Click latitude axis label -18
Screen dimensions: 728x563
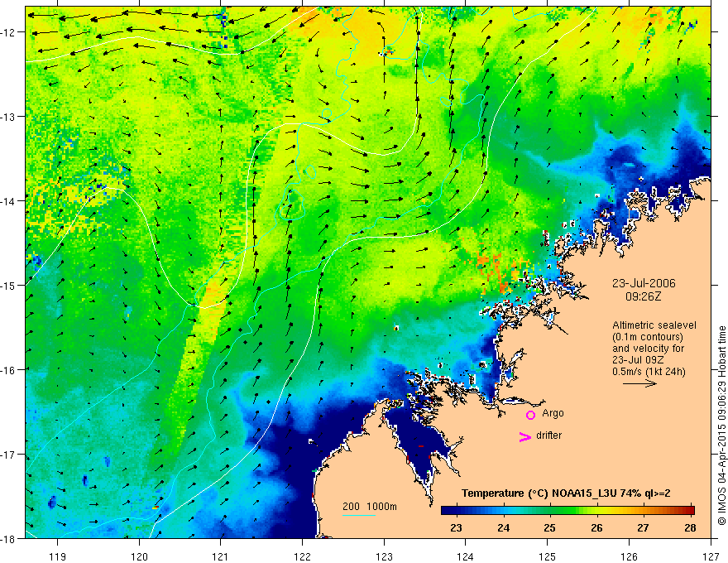8,538
